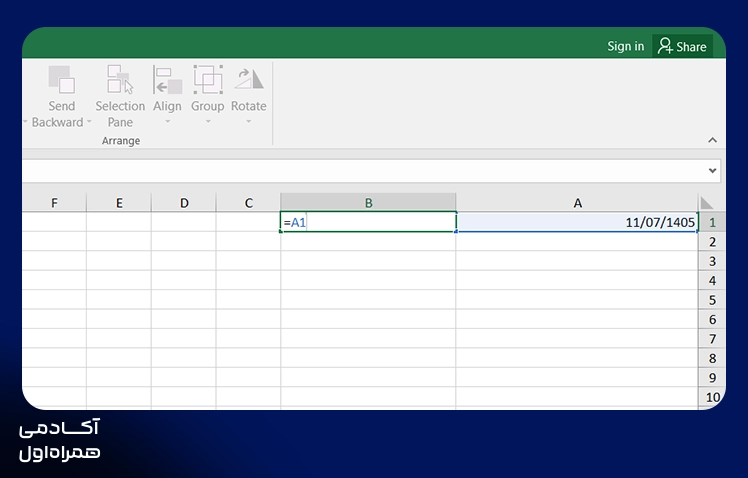Open the Selection Pane
The image size is (748, 478).
tap(120, 97)
